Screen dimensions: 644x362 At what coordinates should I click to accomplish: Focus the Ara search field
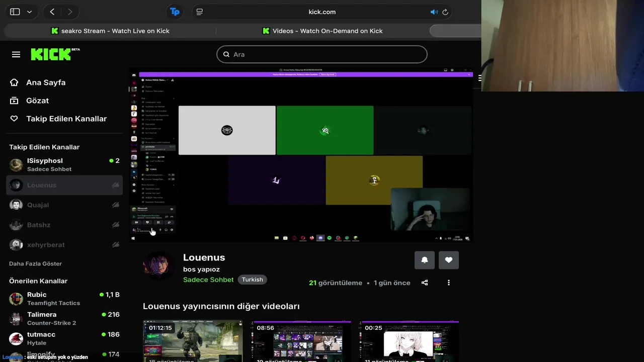click(x=322, y=54)
